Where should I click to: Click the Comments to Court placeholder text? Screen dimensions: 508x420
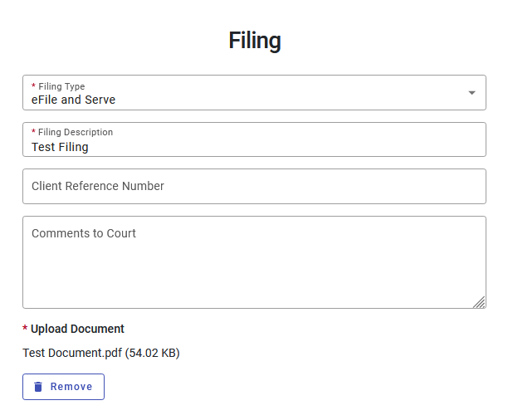(84, 234)
